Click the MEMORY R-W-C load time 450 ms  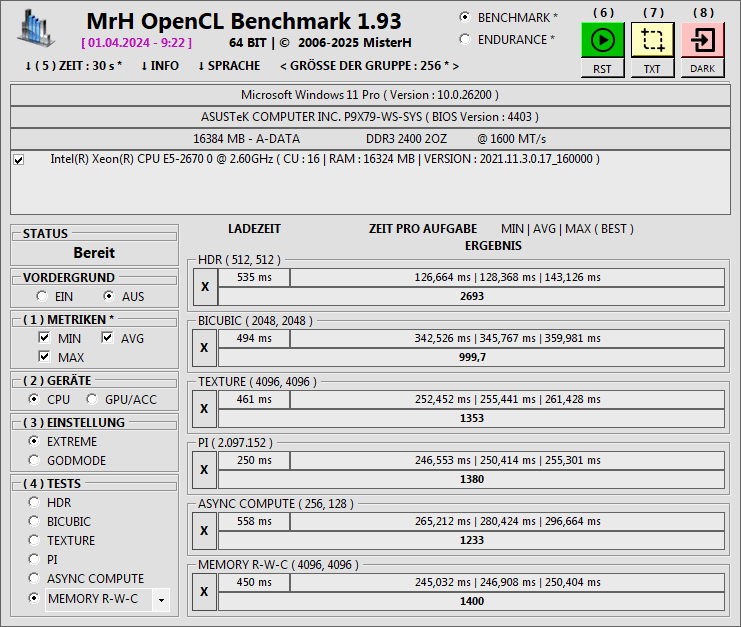point(254,582)
